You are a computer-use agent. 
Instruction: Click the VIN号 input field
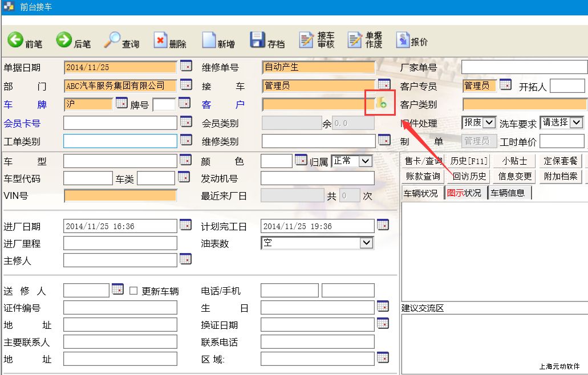120,196
